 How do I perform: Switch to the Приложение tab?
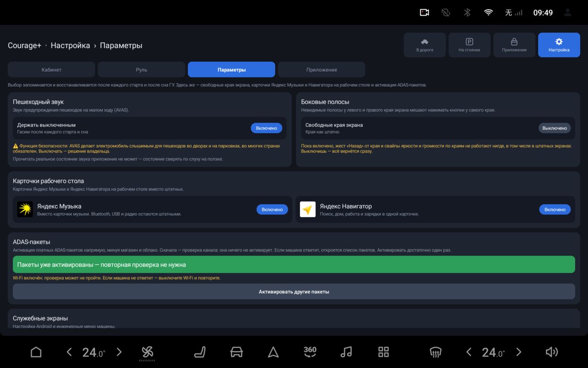(322, 69)
